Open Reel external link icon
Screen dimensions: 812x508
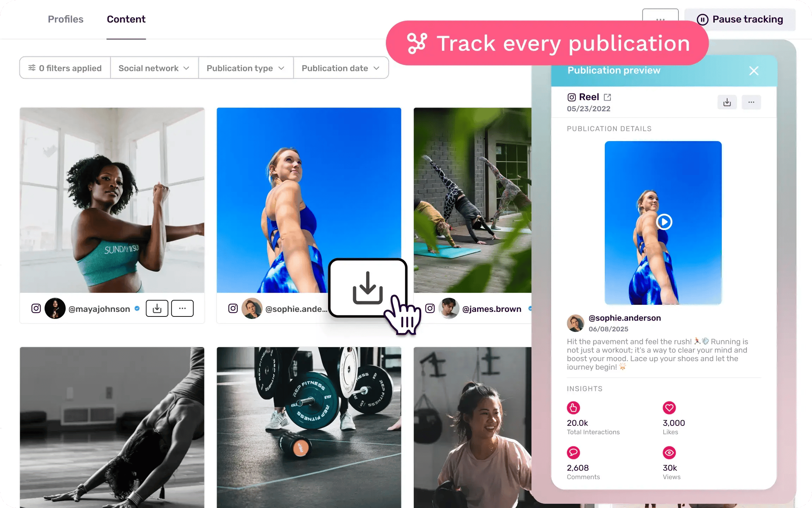coord(607,97)
